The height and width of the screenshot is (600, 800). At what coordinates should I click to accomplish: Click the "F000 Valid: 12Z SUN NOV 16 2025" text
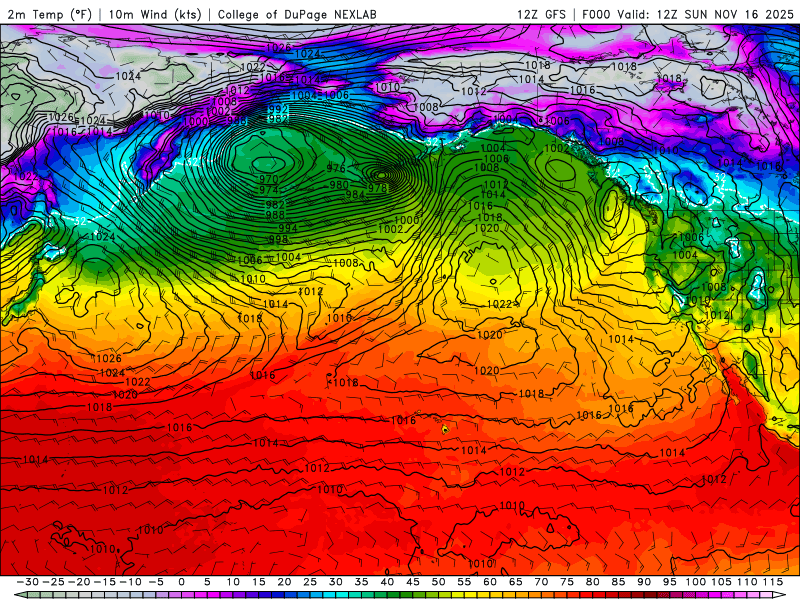[x=688, y=14]
